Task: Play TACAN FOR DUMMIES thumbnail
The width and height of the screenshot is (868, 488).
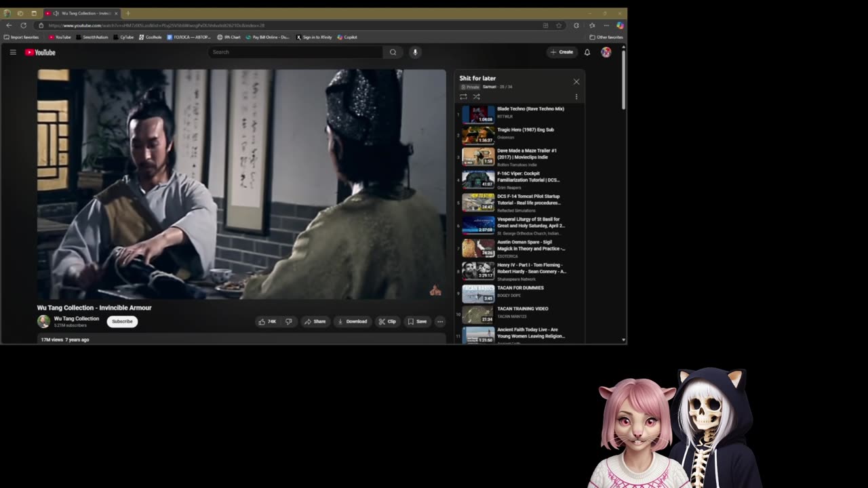Action: (478, 293)
